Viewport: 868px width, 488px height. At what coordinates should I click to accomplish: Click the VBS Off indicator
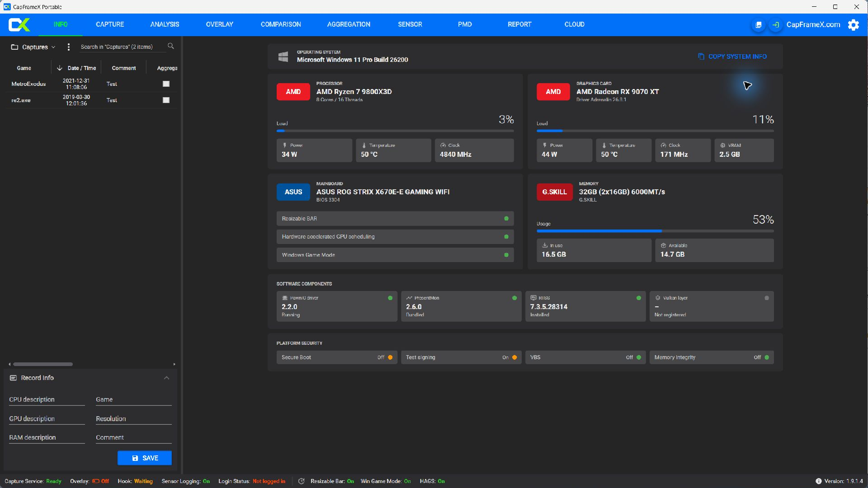639,357
